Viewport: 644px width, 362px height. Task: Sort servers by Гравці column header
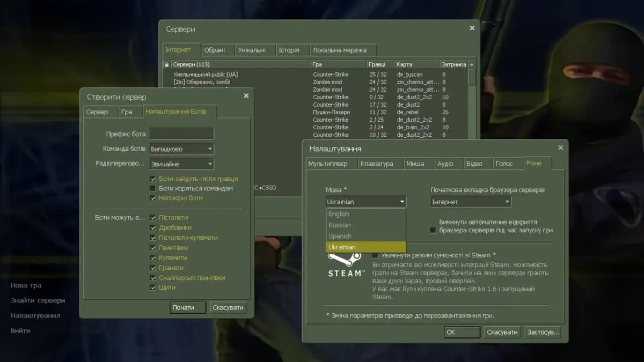pos(380,64)
